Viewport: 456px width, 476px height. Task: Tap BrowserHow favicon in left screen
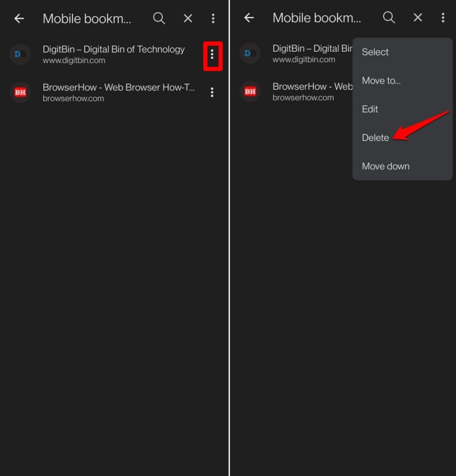point(20,92)
